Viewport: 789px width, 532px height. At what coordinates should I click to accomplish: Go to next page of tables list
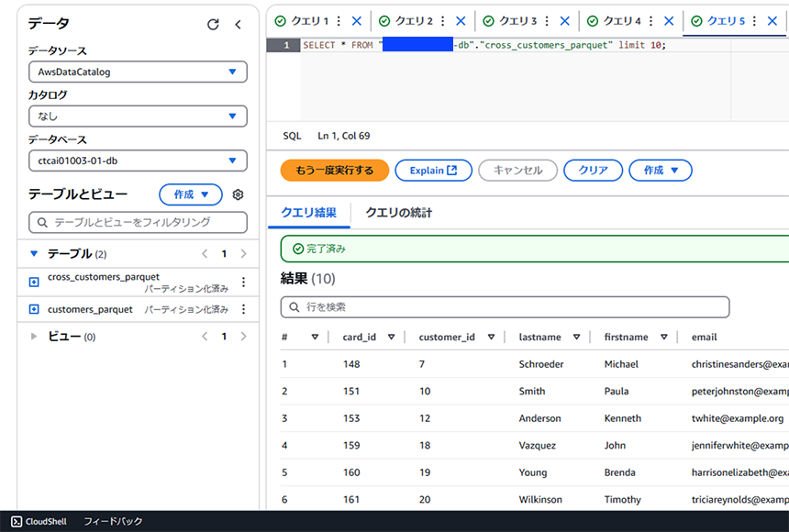243,254
